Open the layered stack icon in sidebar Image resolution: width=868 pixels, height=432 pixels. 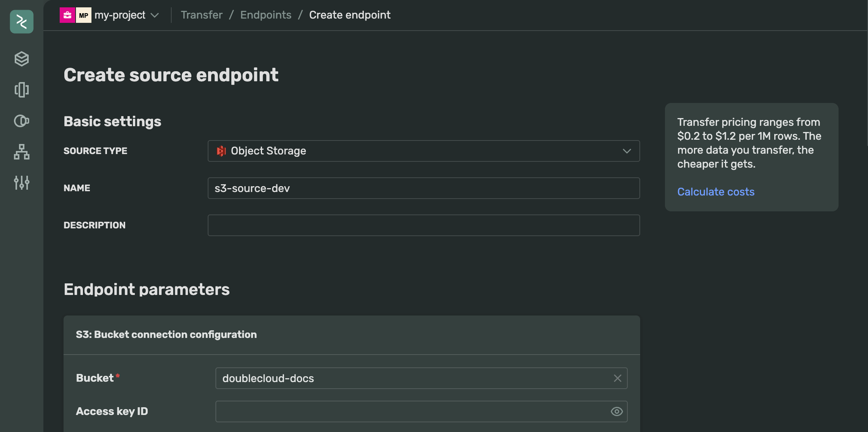pos(22,59)
